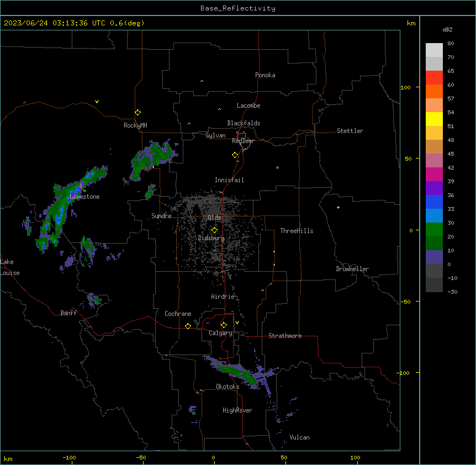Click the Didsbury town label

pos(211,238)
